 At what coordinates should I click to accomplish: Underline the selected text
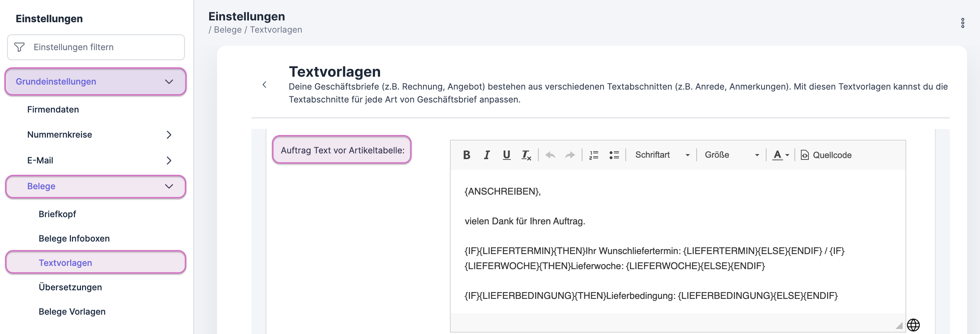[x=506, y=155]
